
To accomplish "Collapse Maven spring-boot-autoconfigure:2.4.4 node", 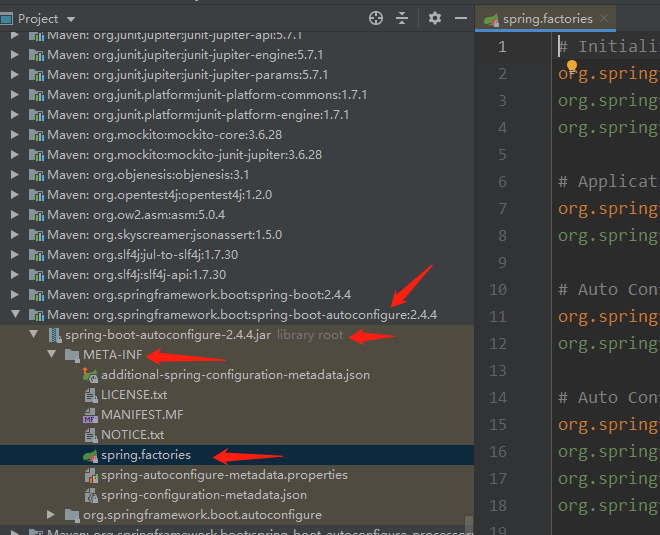I will [x=15, y=314].
